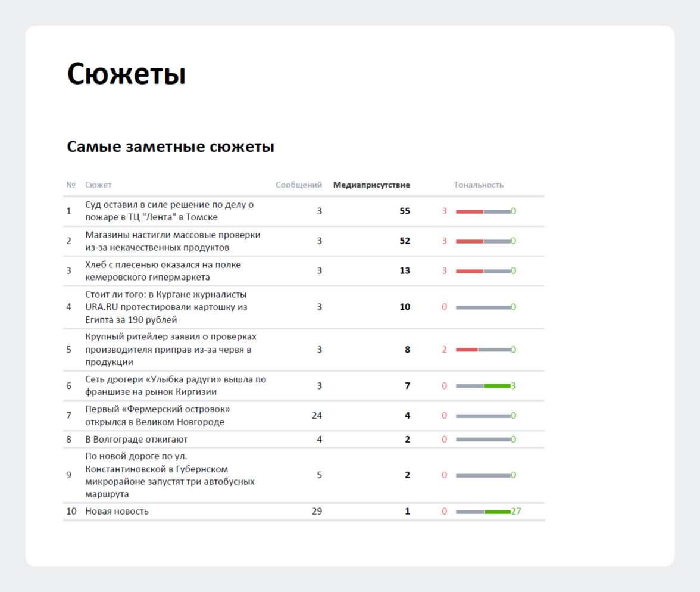Viewport: 700px width, 592px height.
Task: Click tonality bar of Новая новость row
Action: pyautogui.click(x=483, y=512)
